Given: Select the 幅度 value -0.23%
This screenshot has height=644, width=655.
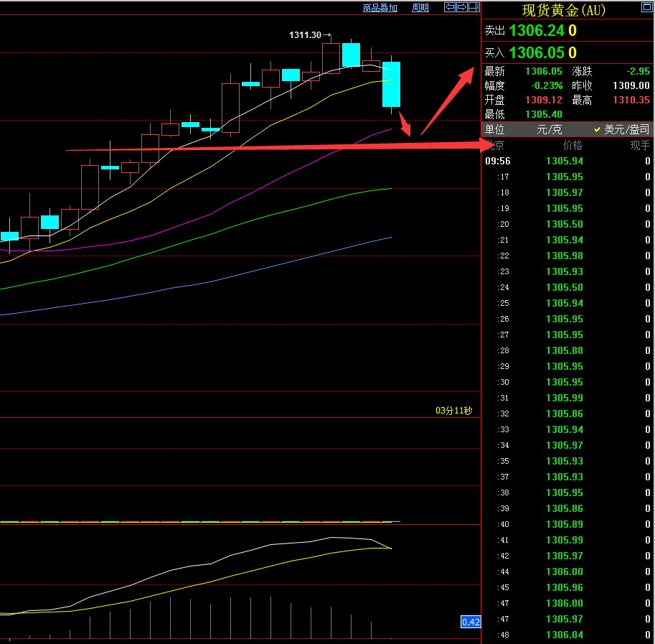Looking at the screenshot, I should click(547, 85).
